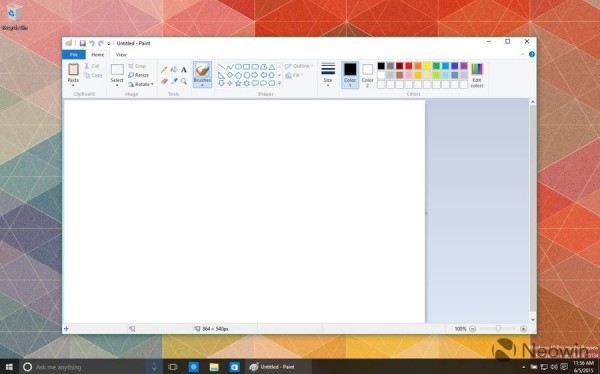This screenshot has width=600, height=374.
Task: Click Undo in quick access toolbar
Action: point(92,43)
